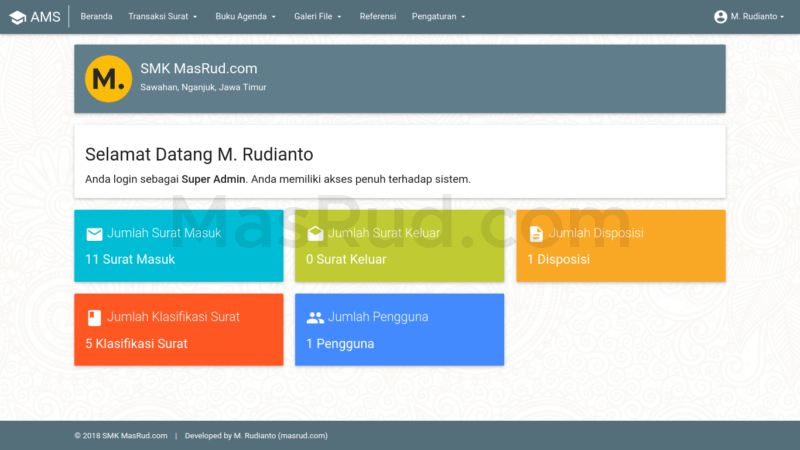This screenshot has width=800, height=450.
Task: Open the Buku Agenda dropdown
Action: tap(245, 17)
